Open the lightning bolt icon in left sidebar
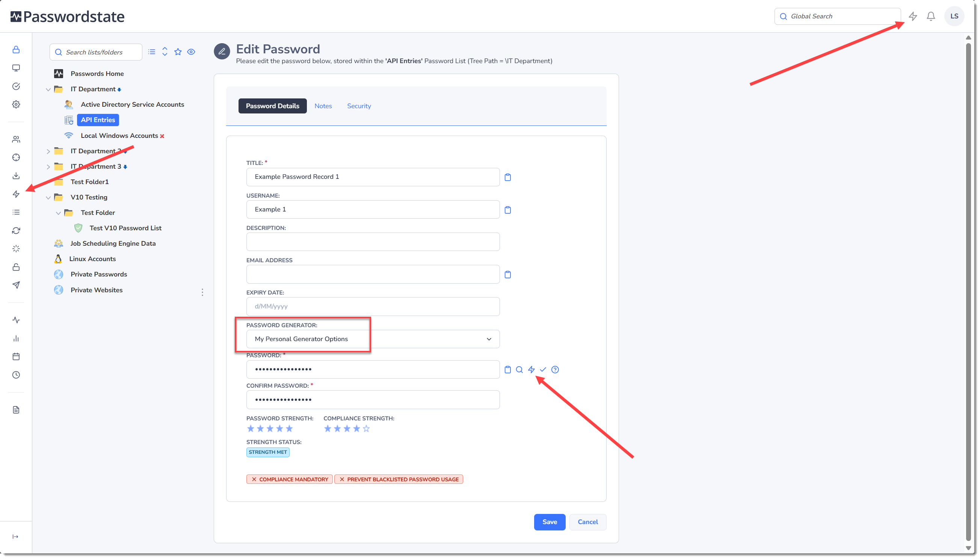 point(16,194)
